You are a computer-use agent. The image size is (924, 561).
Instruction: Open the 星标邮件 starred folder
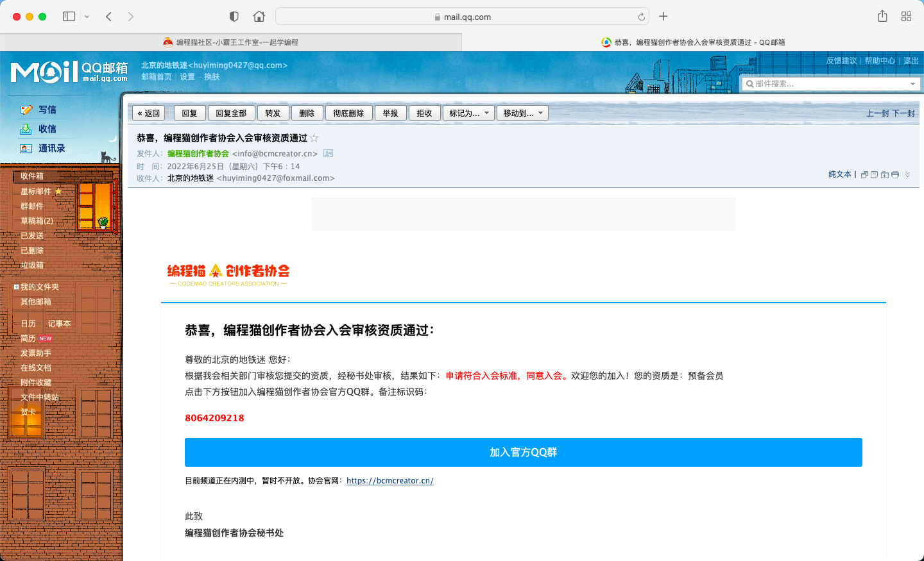click(36, 191)
